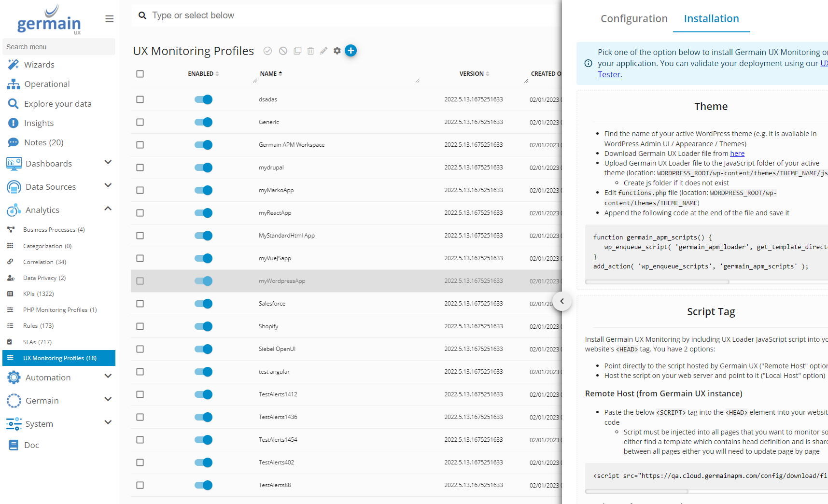Image resolution: width=828 pixels, height=504 pixels.
Task: Click the trash delete icon in the toolbar
Action: click(310, 51)
